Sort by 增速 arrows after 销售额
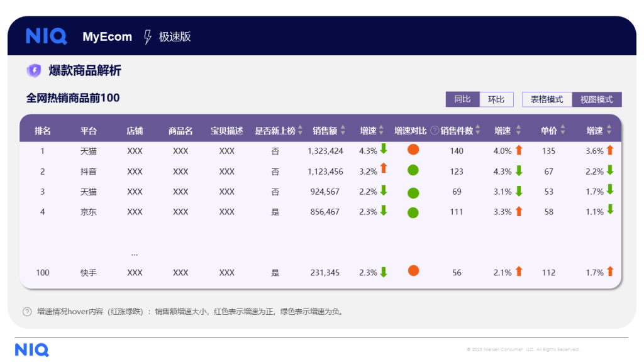 [381, 130]
